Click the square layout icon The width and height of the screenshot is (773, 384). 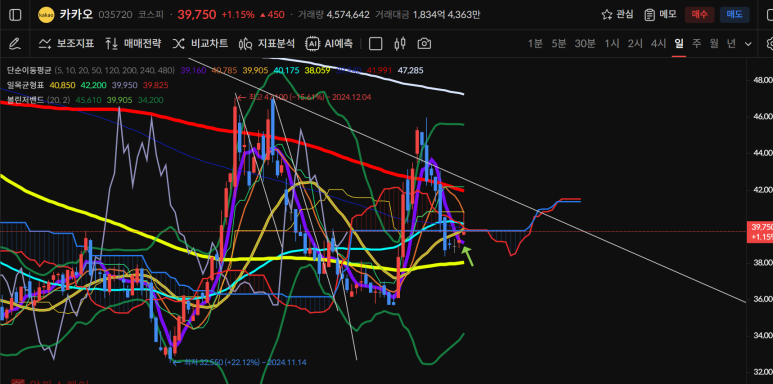coord(376,44)
